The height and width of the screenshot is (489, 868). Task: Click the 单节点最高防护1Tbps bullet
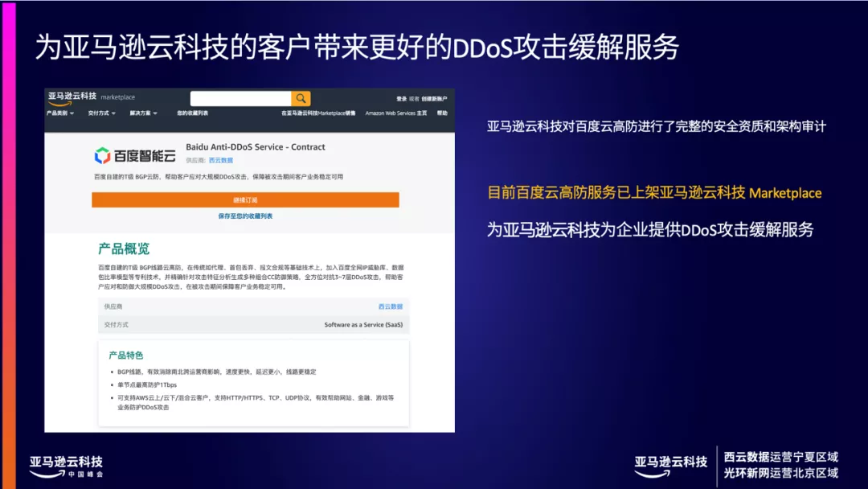pos(147,384)
